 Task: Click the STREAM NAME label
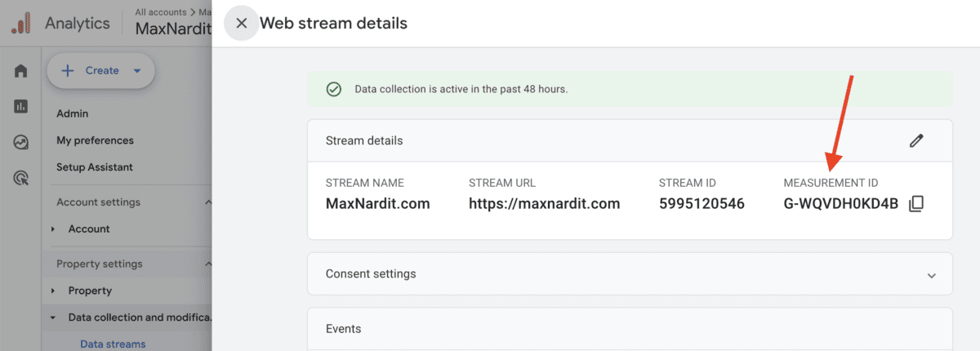pyautogui.click(x=364, y=183)
